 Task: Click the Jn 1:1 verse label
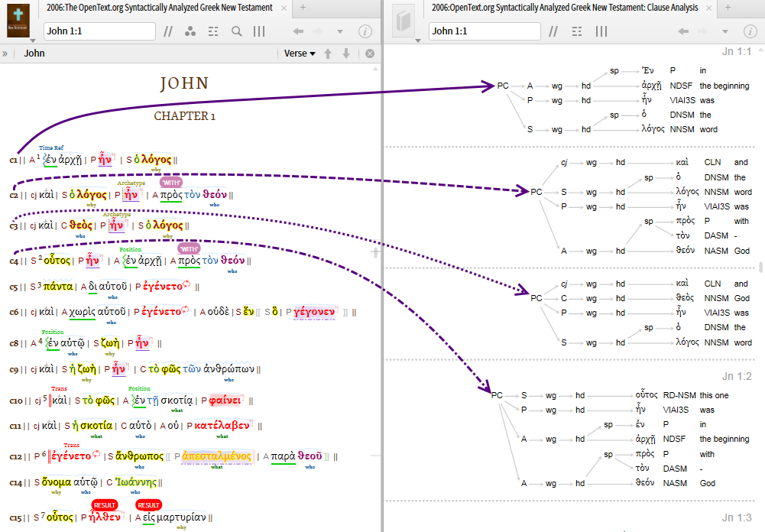pos(737,51)
